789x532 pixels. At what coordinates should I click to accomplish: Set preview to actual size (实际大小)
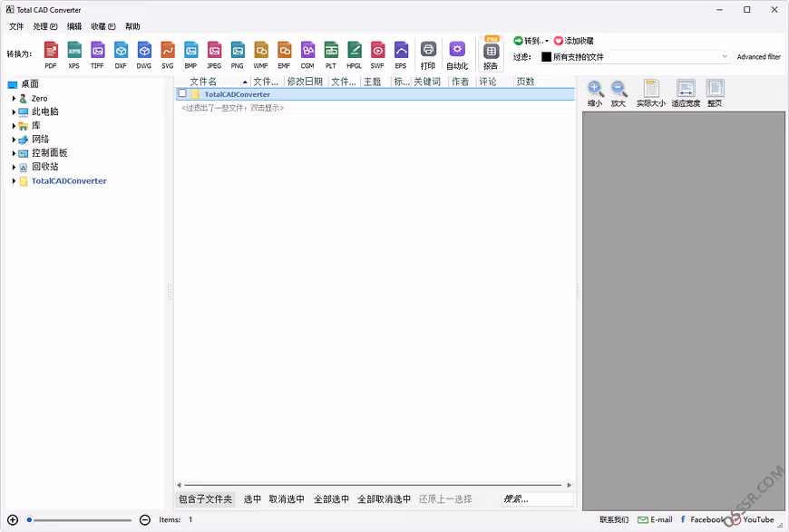[651, 93]
